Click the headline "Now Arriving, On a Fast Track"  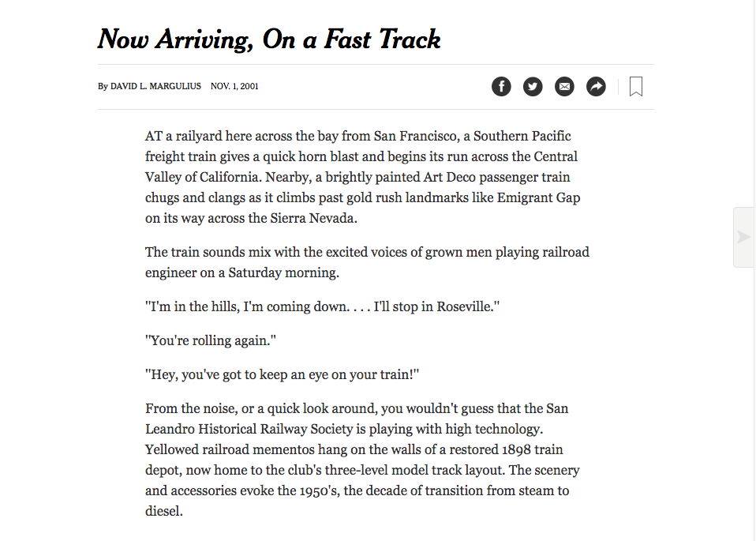(269, 39)
